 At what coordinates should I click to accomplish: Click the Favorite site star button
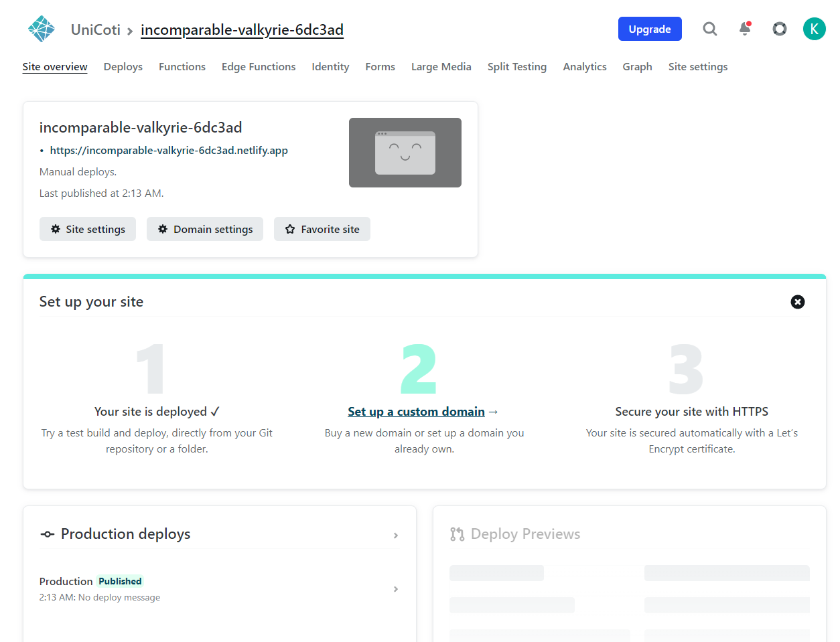tap(322, 229)
